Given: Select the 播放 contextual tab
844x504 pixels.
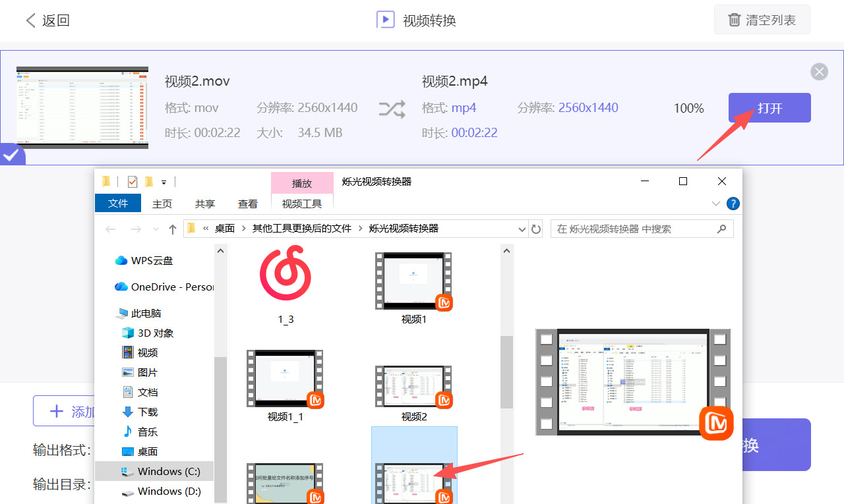Looking at the screenshot, I should [302, 183].
